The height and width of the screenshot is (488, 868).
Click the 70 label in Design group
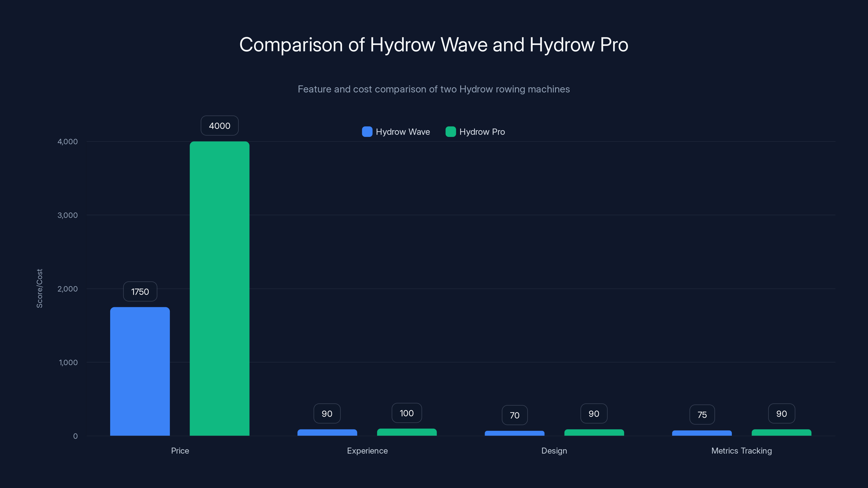click(514, 415)
